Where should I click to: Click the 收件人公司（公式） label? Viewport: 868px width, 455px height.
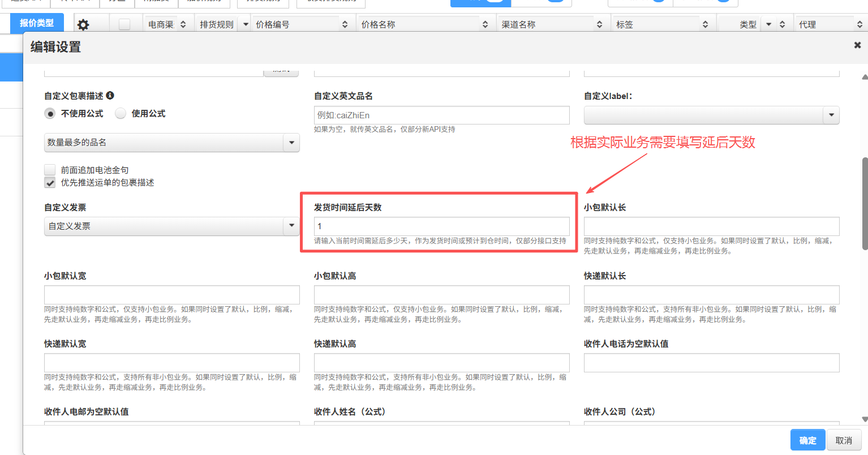pyautogui.click(x=620, y=412)
